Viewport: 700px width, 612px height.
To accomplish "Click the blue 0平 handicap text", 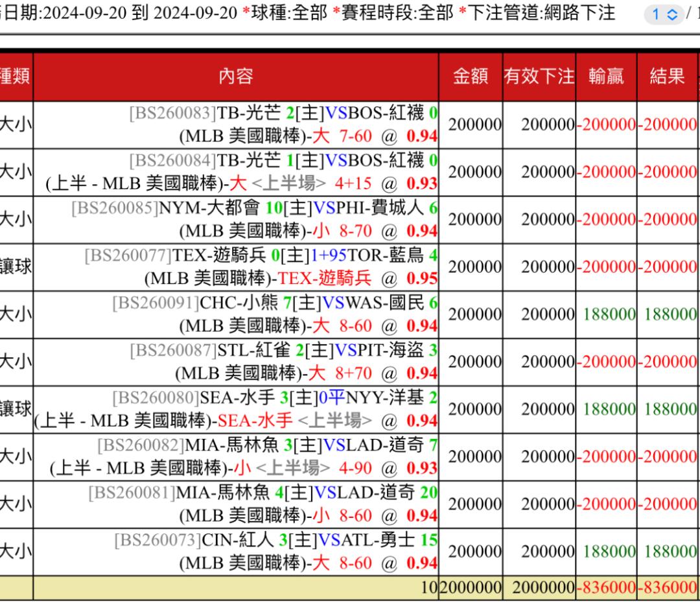I will [x=332, y=397].
